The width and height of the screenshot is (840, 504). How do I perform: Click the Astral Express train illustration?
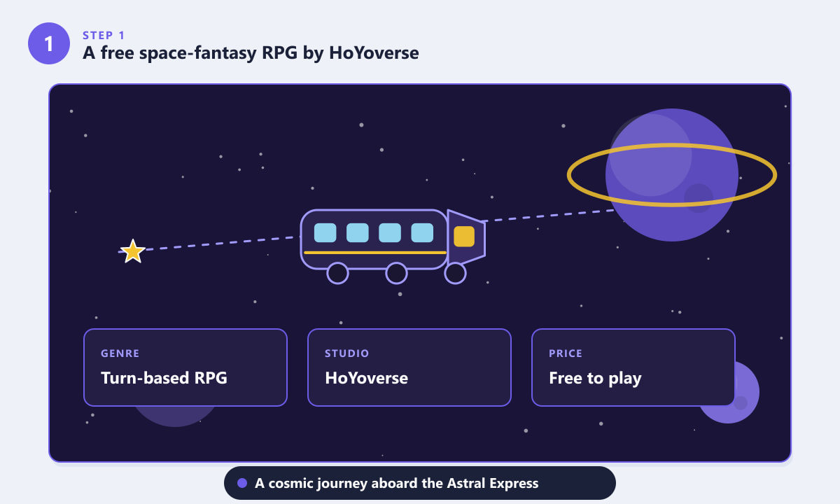pyautogui.click(x=393, y=246)
